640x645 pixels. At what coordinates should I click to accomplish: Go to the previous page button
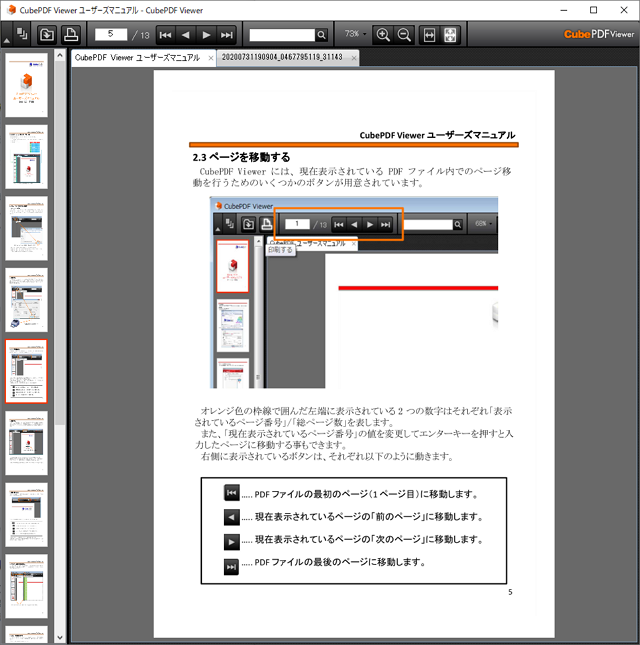coord(186,34)
